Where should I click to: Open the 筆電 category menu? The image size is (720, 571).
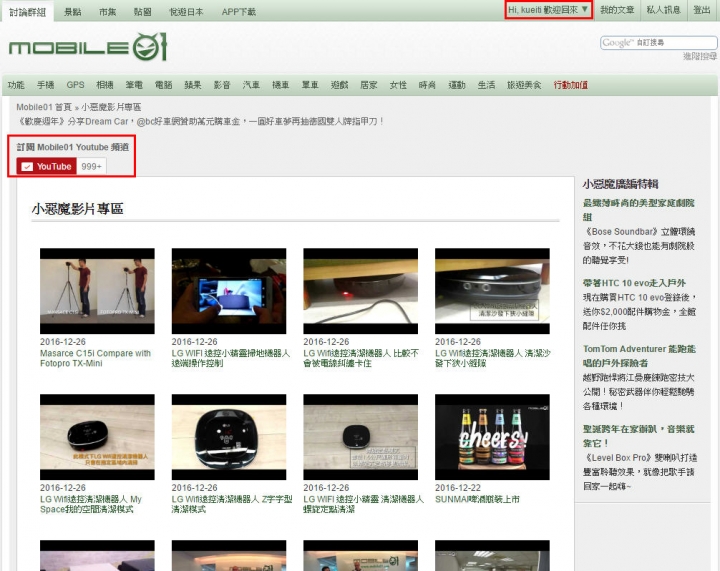pyautogui.click(x=134, y=85)
